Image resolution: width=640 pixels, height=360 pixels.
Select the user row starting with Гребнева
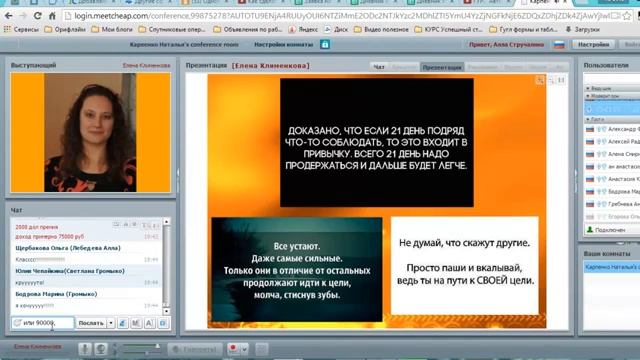[x=612, y=204]
